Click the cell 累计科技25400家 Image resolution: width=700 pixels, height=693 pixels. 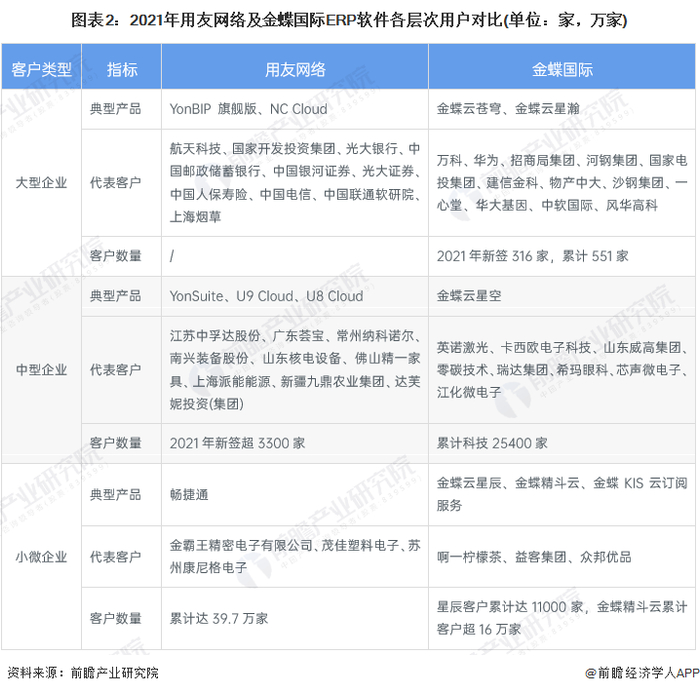(x=562, y=443)
